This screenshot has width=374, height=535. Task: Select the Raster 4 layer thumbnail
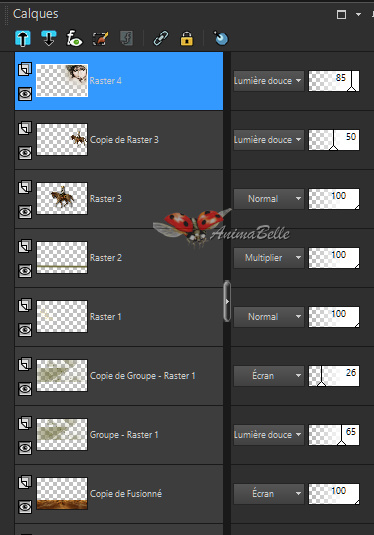pyautogui.click(x=62, y=81)
